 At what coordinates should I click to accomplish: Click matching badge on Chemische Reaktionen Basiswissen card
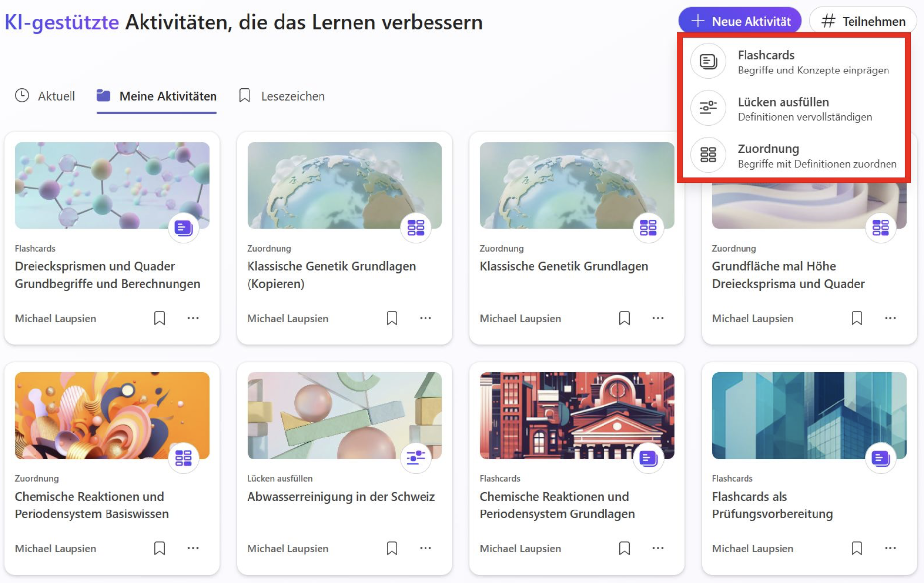tap(183, 458)
